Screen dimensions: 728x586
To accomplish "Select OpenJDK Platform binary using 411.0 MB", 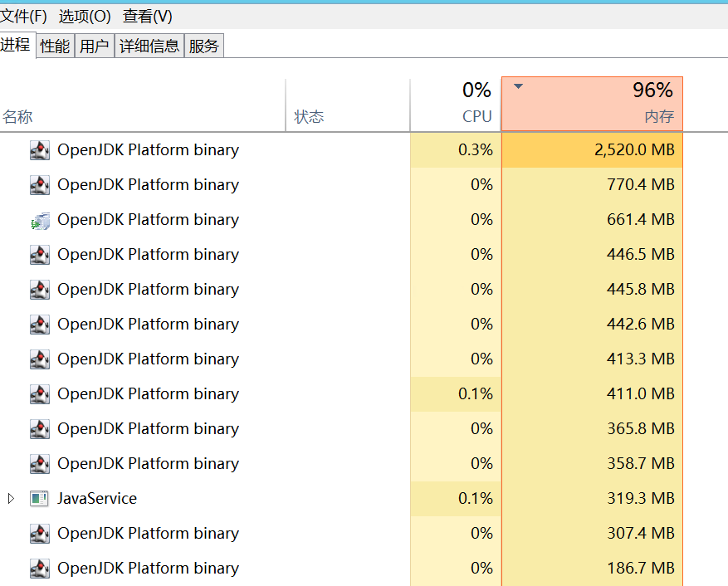I will pyautogui.click(x=148, y=393).
